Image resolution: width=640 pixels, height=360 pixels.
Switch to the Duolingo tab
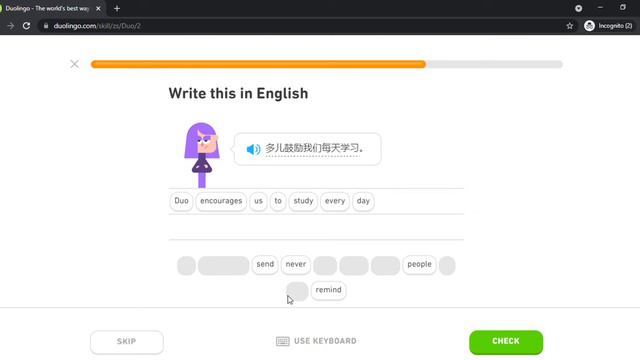[x=47, y=8]
